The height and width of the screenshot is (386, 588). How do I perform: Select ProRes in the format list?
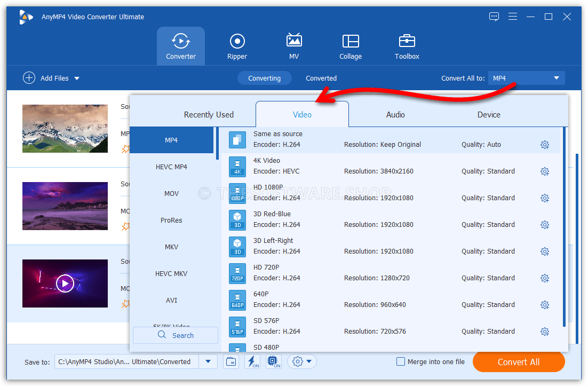coord(171,220)
